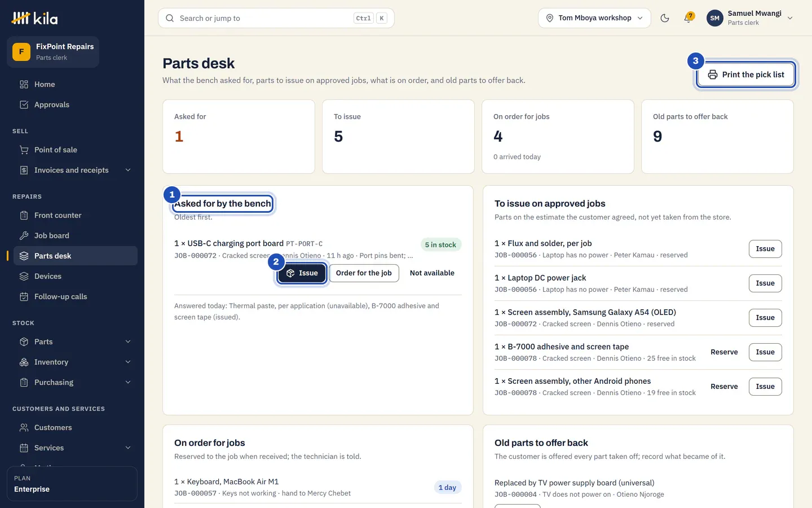The image size is (812, 508).
Task: Click the Front counter clipboard icon
Action: (24, 216)
